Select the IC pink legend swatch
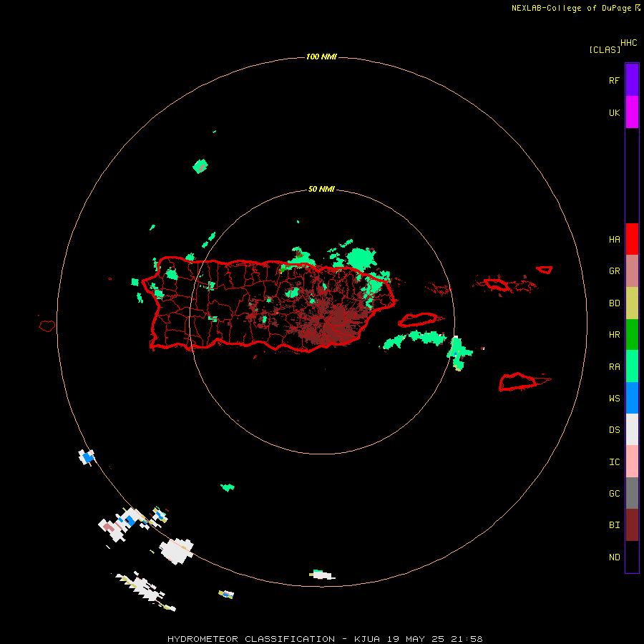 point(632,462)
